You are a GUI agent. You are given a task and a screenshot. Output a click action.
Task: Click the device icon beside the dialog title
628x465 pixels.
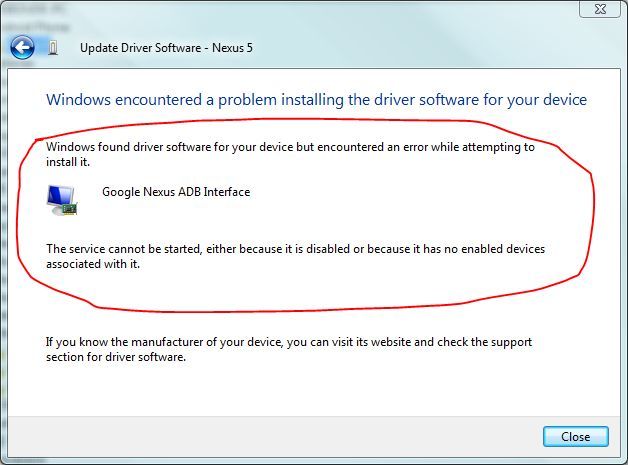pos(53,48)
